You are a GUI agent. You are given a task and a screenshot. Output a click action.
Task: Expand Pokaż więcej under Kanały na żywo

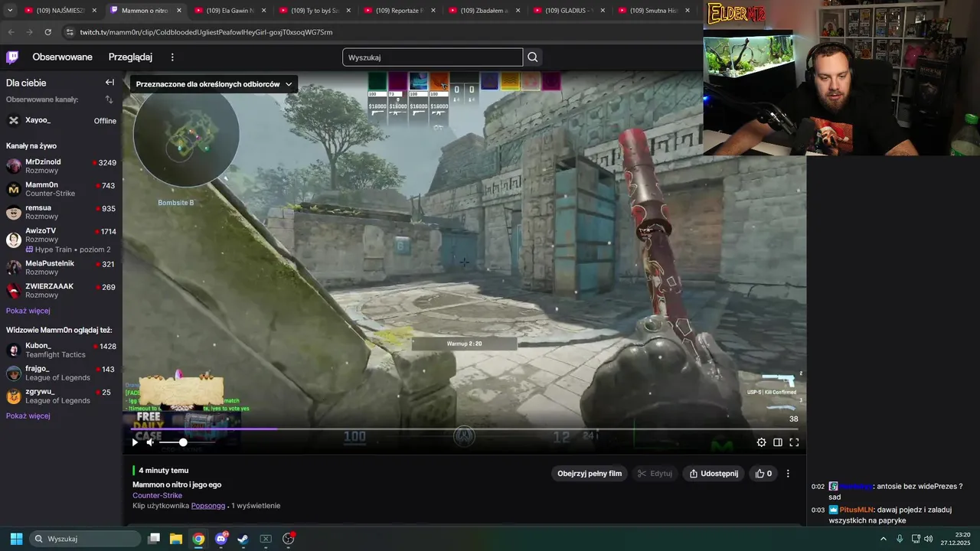point(28,311)
